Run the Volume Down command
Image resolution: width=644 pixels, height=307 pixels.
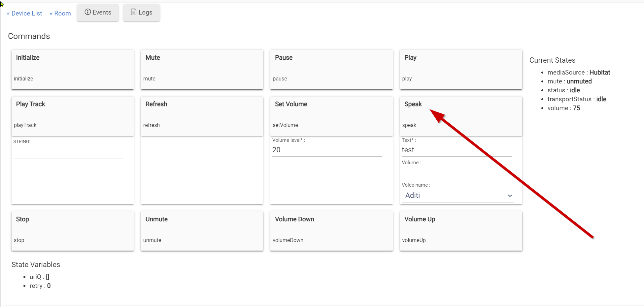point(331,231)
